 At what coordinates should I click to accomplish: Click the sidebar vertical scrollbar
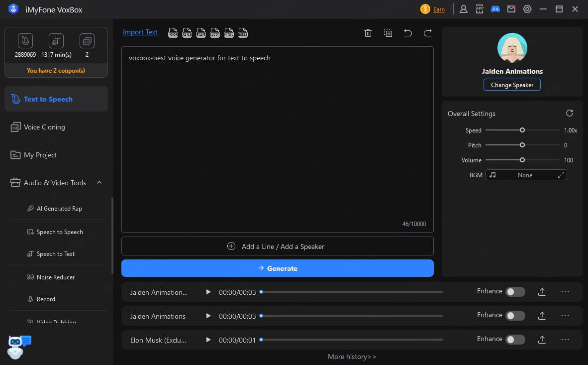[x=112, y=236]
